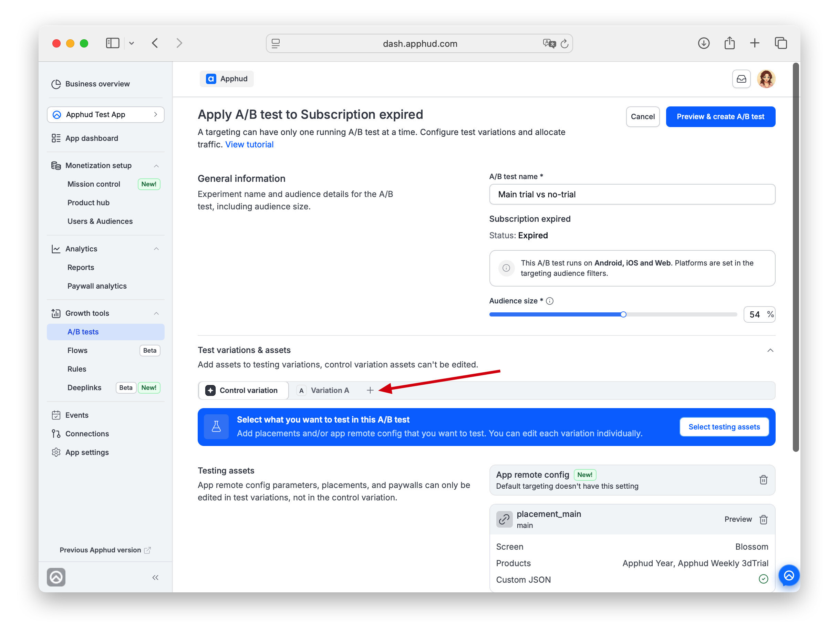Screen dimensions: 839x644
Task: Select the Control variation tab
Action: point(244,390)
